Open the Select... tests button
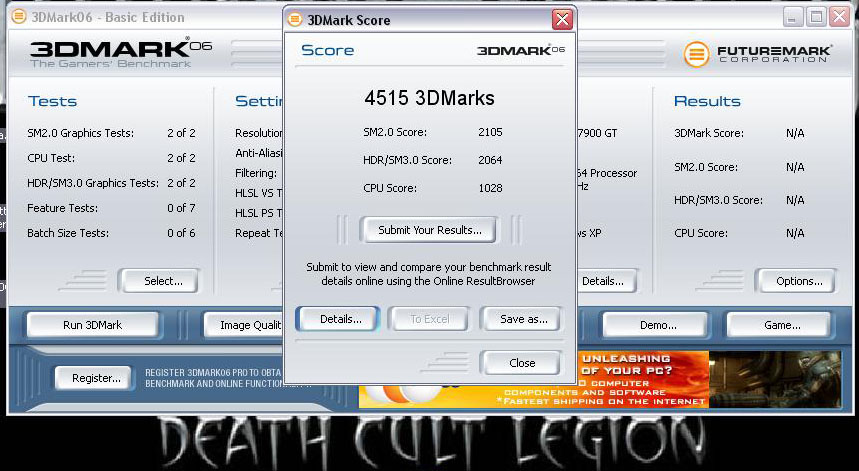 (x=161, y=281)
